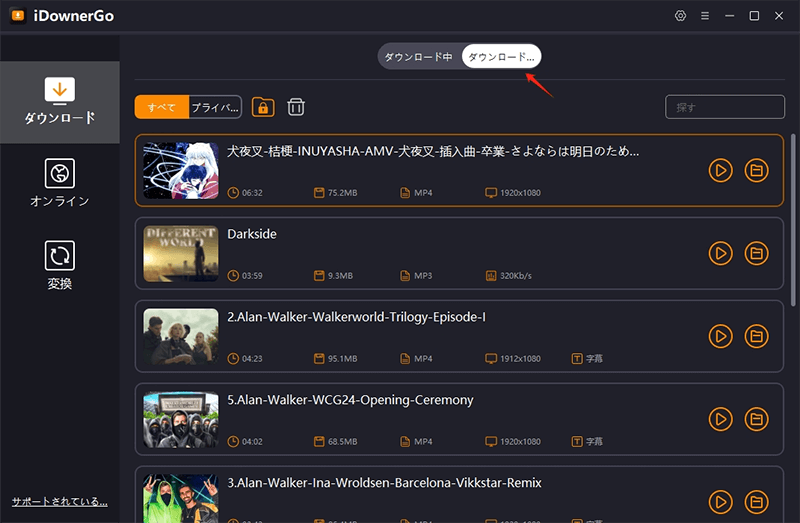Image resolution: width=800 pixels, height=523 pixels.
Task: Focus the 探す search field
Action: click(x=724, y=107)
